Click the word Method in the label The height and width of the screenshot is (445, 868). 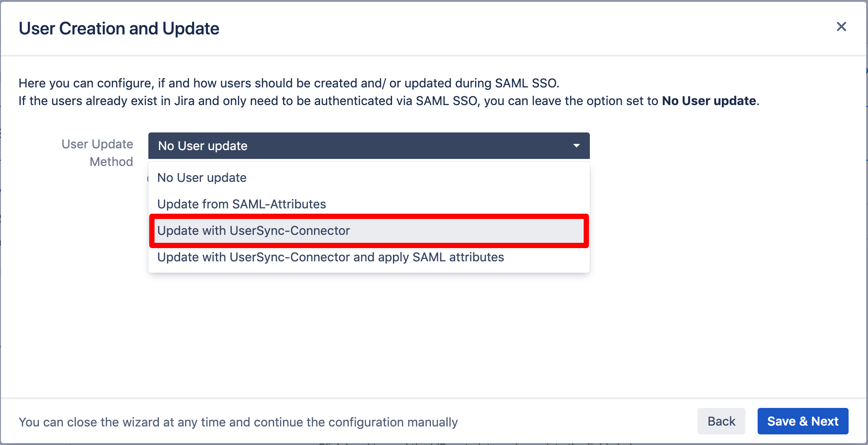(111, 162)
